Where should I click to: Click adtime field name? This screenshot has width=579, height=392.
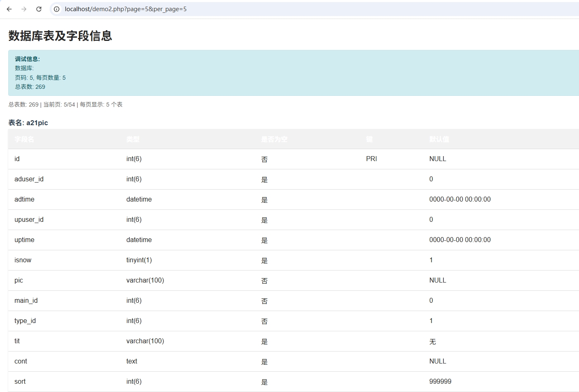[x=24, y=200]
